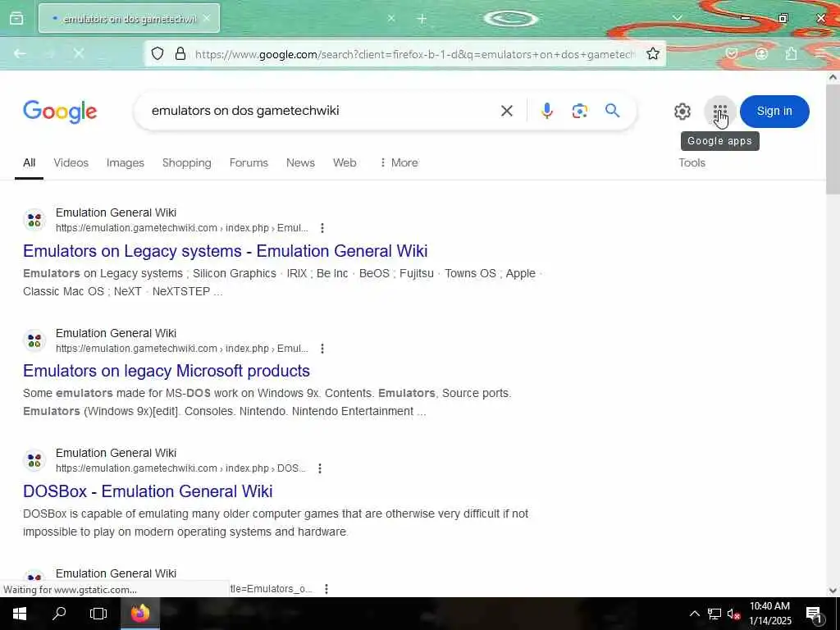Screen dimensions: 840x630
Task: Go back to the previous page
Action: pos(21,53)
